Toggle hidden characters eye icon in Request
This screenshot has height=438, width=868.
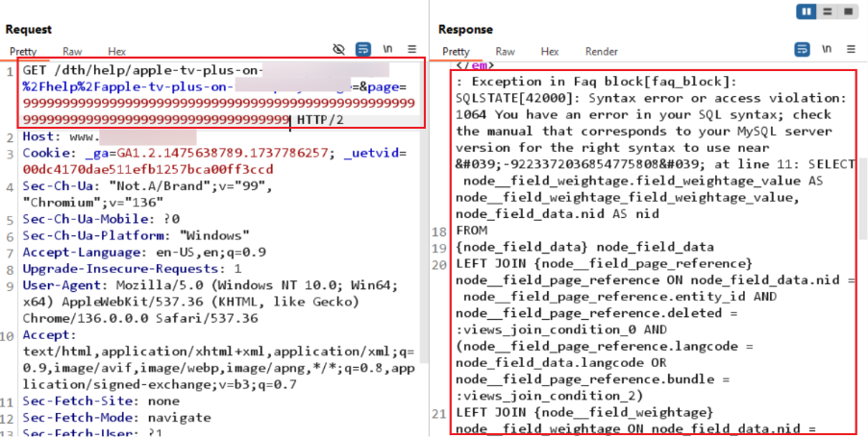click(x=338, y=49)
